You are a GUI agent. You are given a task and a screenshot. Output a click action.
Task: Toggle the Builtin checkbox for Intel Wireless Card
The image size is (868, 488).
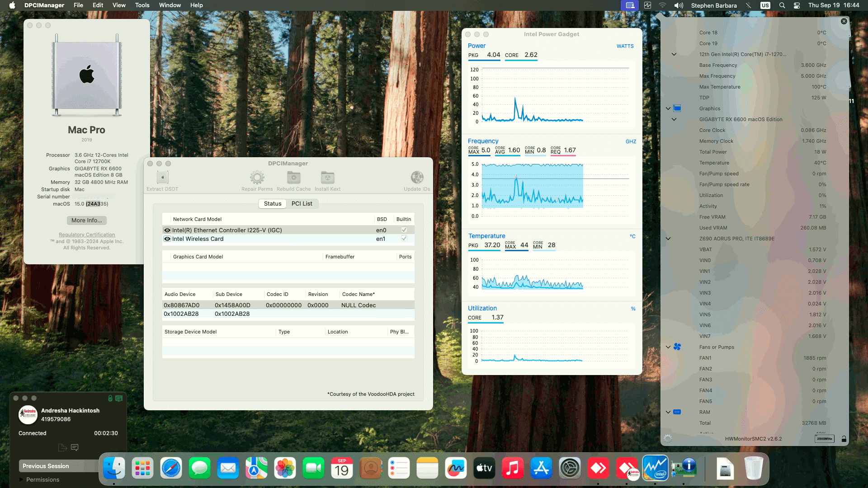403,239
